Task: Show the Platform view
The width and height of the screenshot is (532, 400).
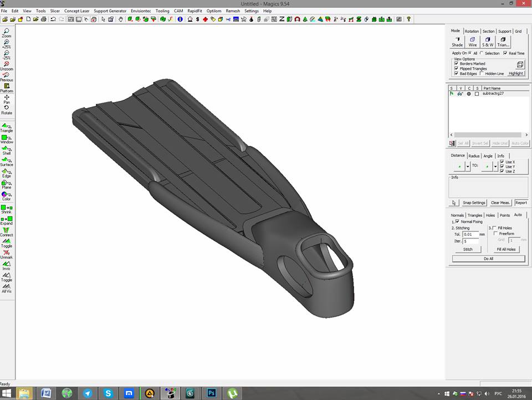Action: point(7,88)
